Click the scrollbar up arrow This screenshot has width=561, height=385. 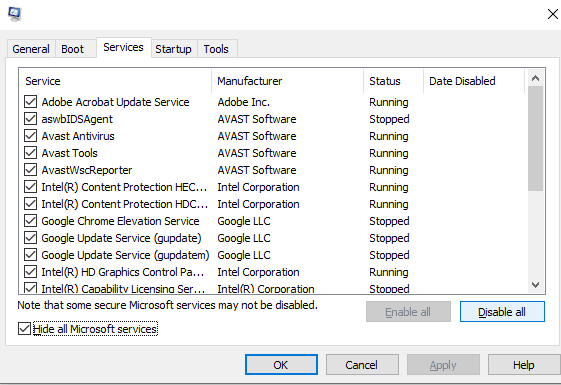tap(535, 78)
